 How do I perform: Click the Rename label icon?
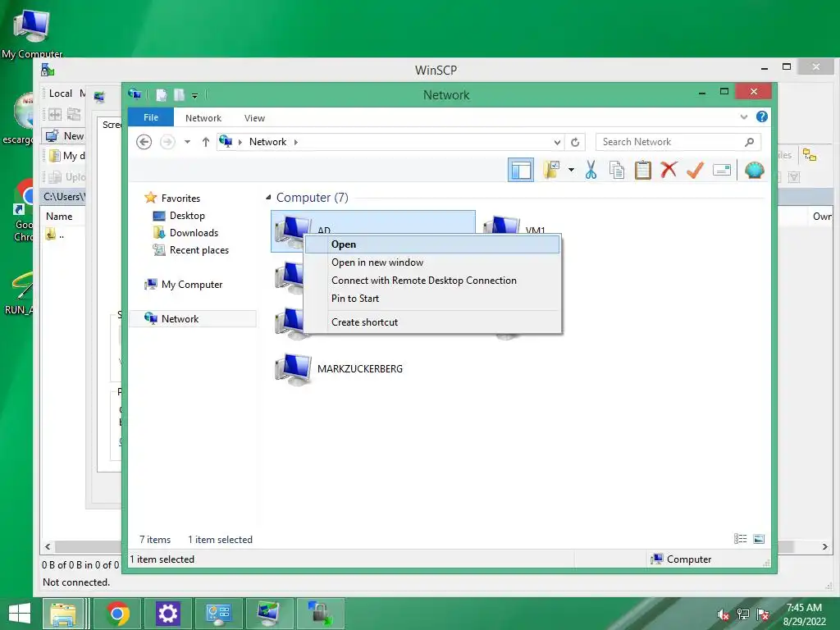[x=722, y=171]
